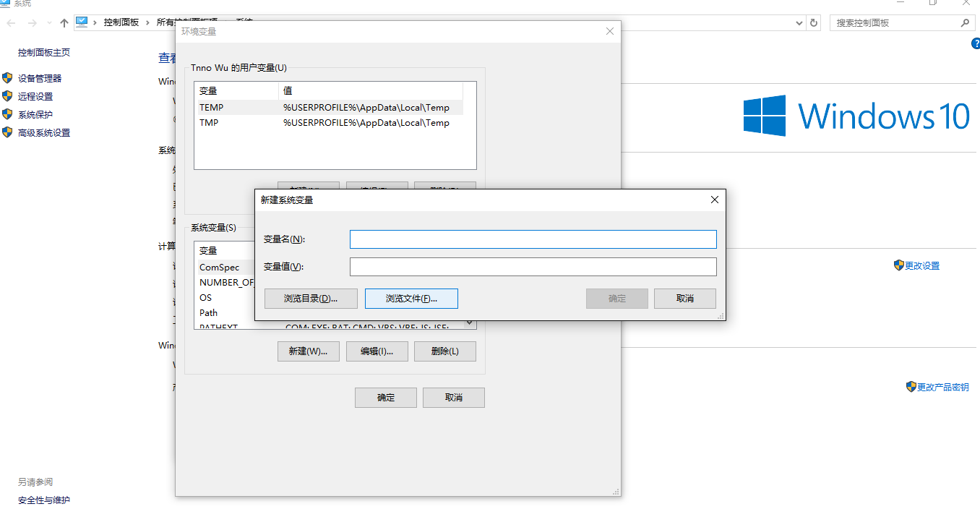Open Device Manager (设备管理器) link
980x517 pixels.
click(x=40, y=78)
